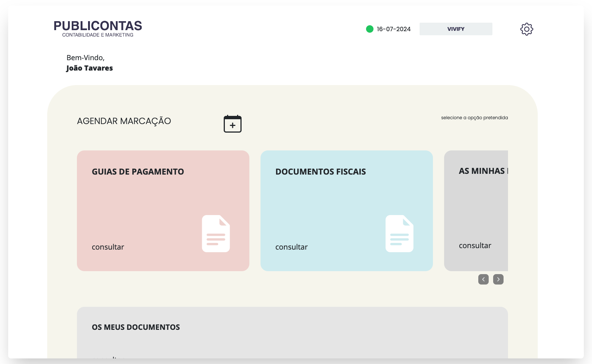Screen dimensions: 592x364
Task: Click the VIVIFY button
Action: pyautogui.click(x=456, y=29)
